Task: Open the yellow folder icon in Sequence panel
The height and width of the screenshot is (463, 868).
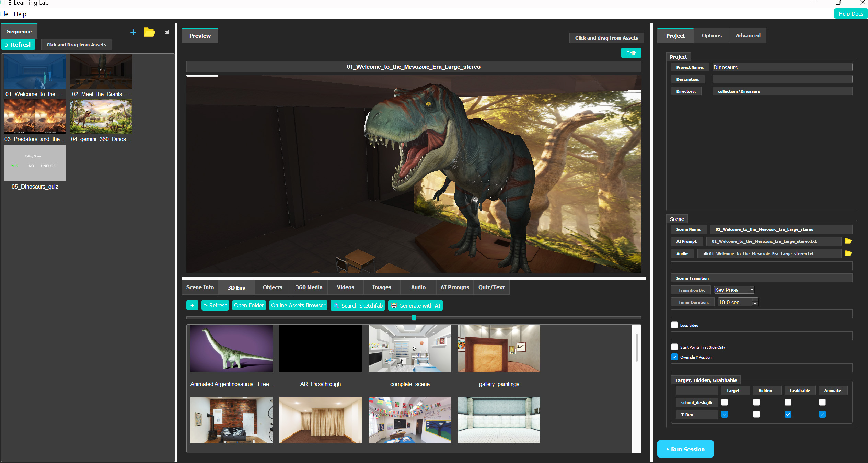Action: tap(149, 32)
